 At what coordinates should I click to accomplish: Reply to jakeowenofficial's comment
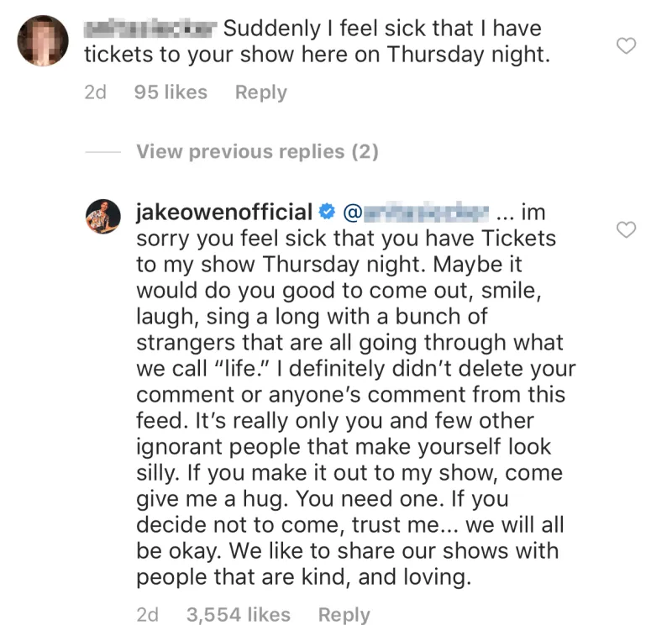click(343, 614)
